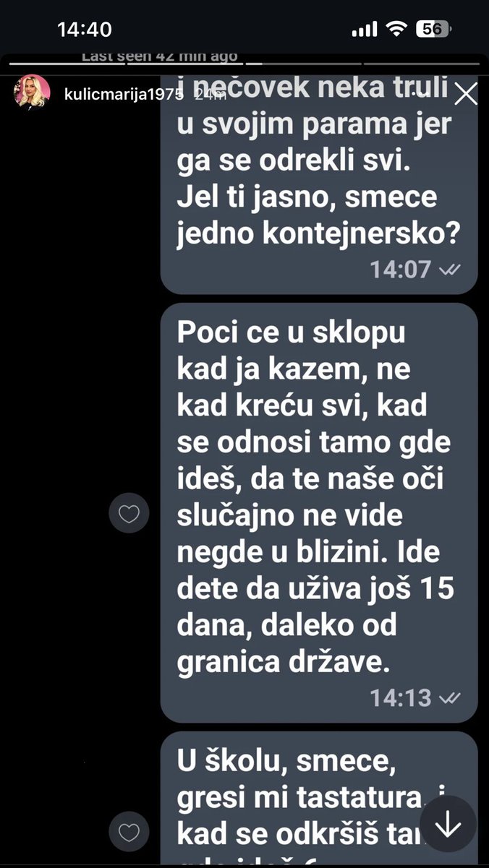This screenshot has width=489, height=868.
Task: Click the read checkmarks on the 14:07 message
Action: coord(449,270)
